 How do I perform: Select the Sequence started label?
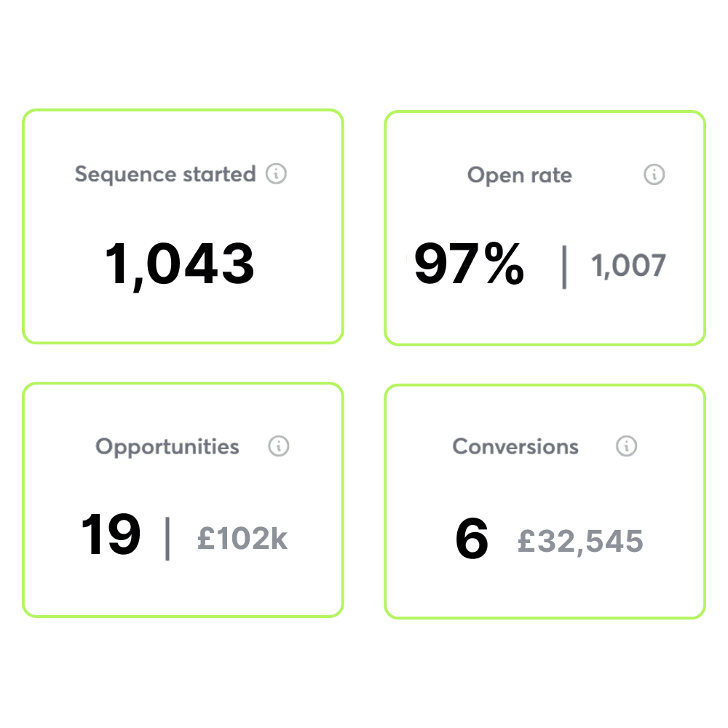coord(165,175)
